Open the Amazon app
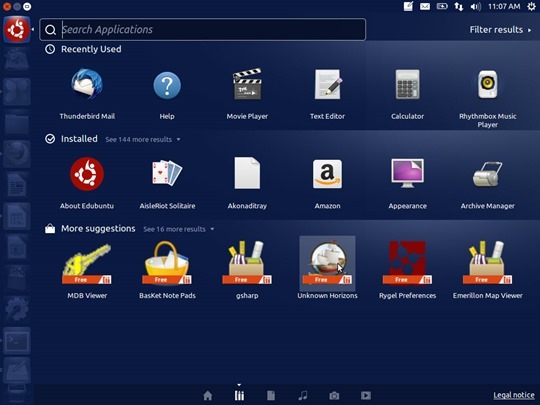The image size is (540, 405). (x=328, y=174)
